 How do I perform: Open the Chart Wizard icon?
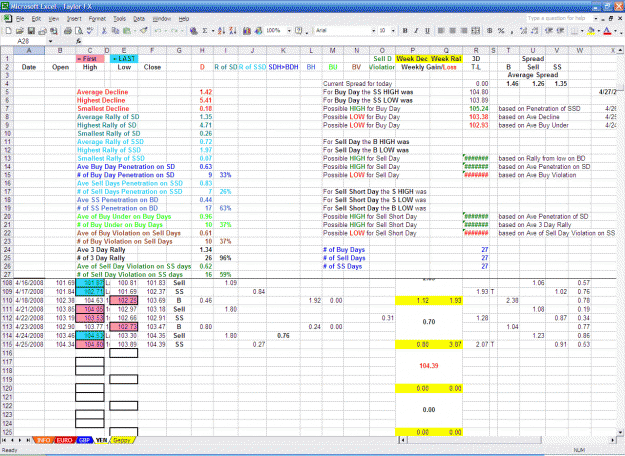(247, 31)
